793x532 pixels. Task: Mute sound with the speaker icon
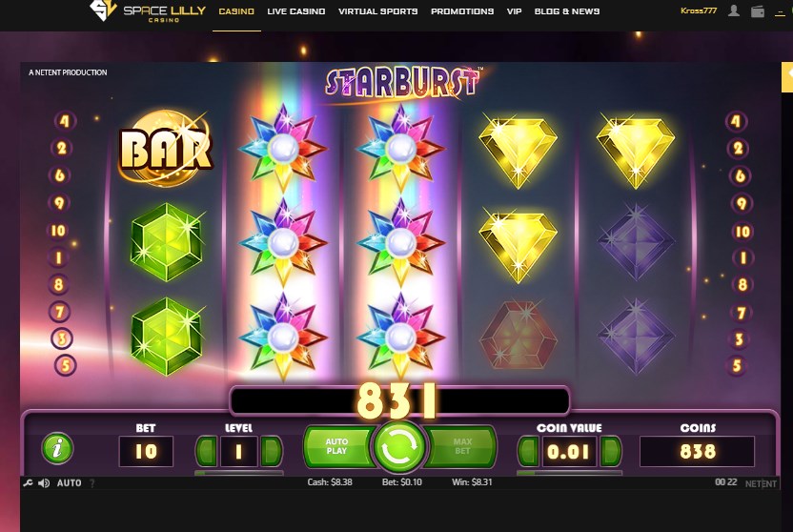pos(44,483)
